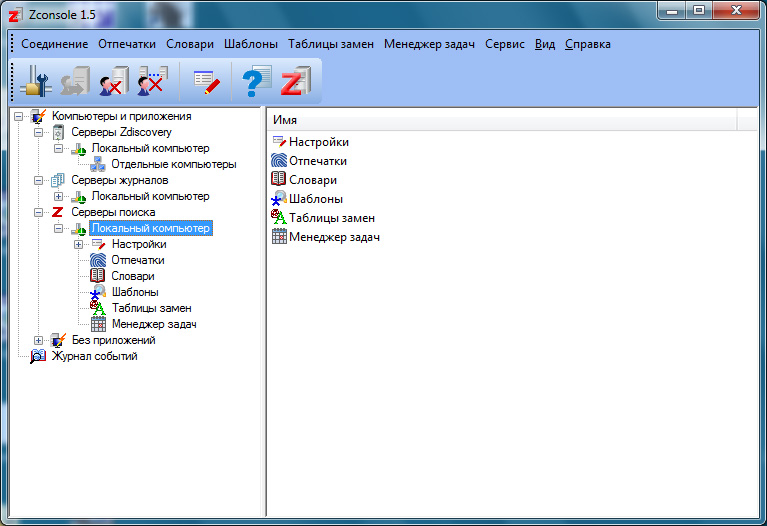Click the calendar Менеджер задач icon in right list
Viewport: 767px width, 526px height.
tap(279, 236)
